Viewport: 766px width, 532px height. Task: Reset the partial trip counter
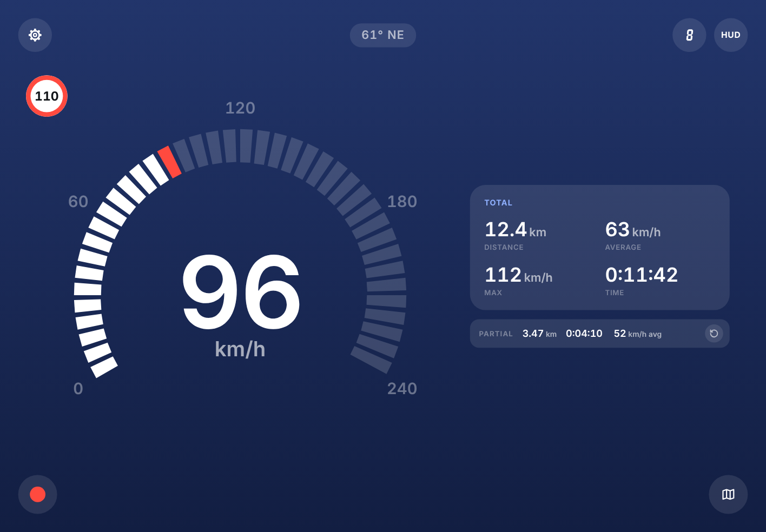714,334
